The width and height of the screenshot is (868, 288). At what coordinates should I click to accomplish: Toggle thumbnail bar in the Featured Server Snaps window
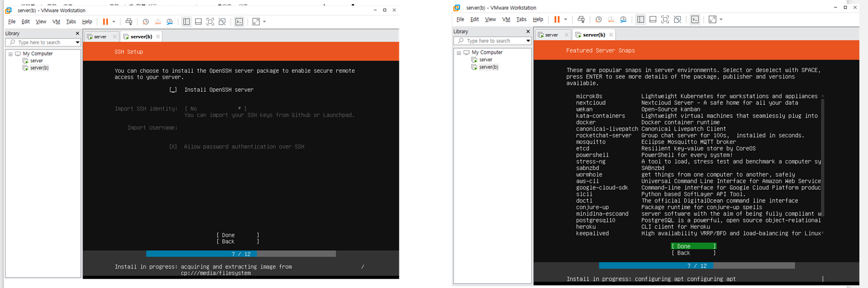pos(653,20)
